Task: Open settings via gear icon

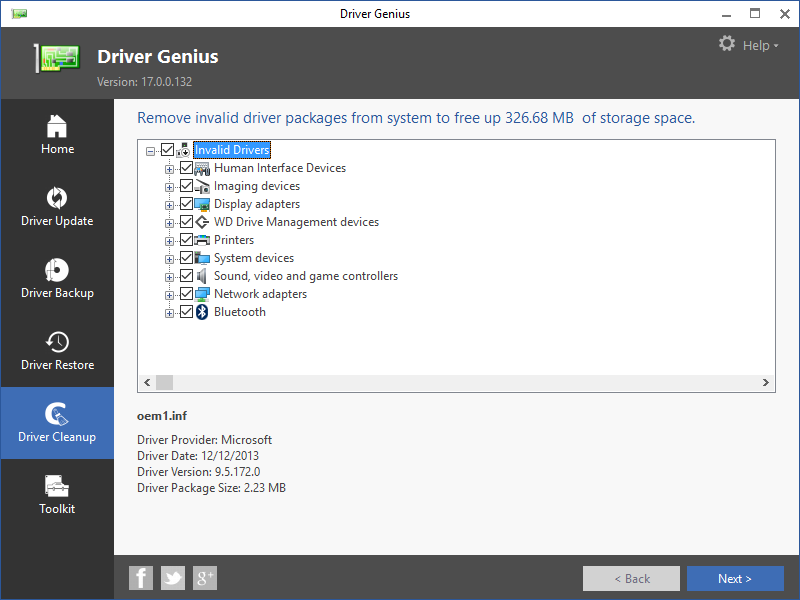Action: tap(727, 43)
